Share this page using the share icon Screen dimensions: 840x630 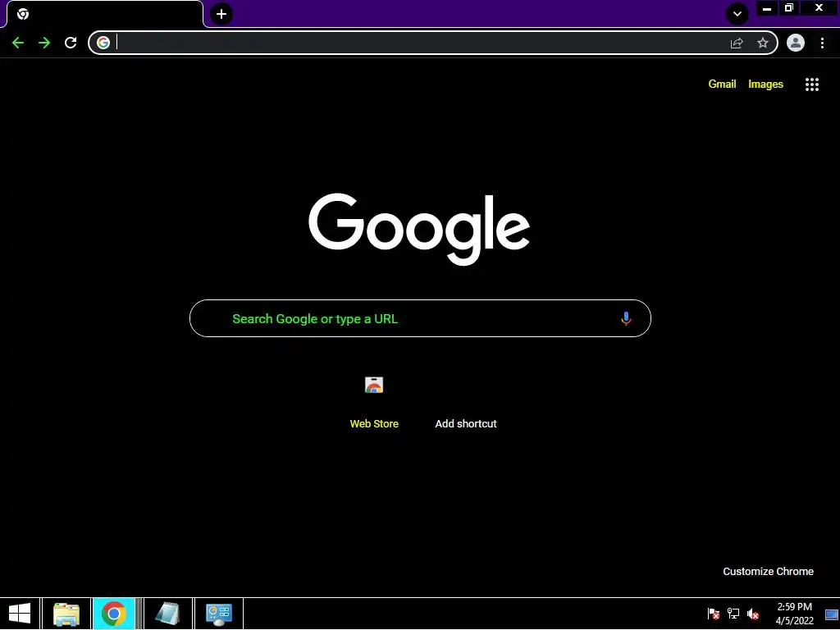click(x=737, y=43)
